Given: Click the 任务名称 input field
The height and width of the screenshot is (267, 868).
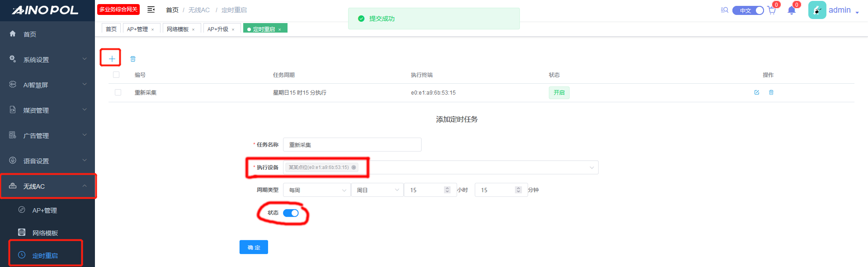Looking at the screenshot, I should click(x=352, y=145).
